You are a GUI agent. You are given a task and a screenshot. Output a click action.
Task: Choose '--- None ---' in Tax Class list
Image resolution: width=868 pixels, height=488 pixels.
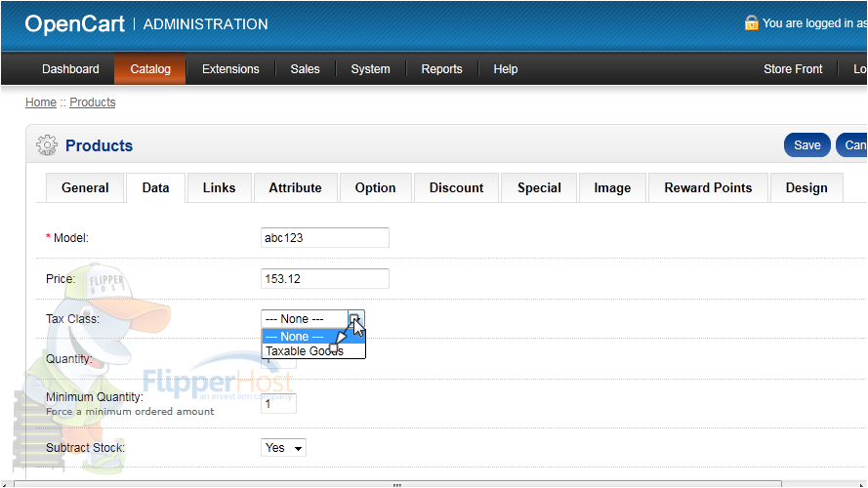(x=312, y=337)
